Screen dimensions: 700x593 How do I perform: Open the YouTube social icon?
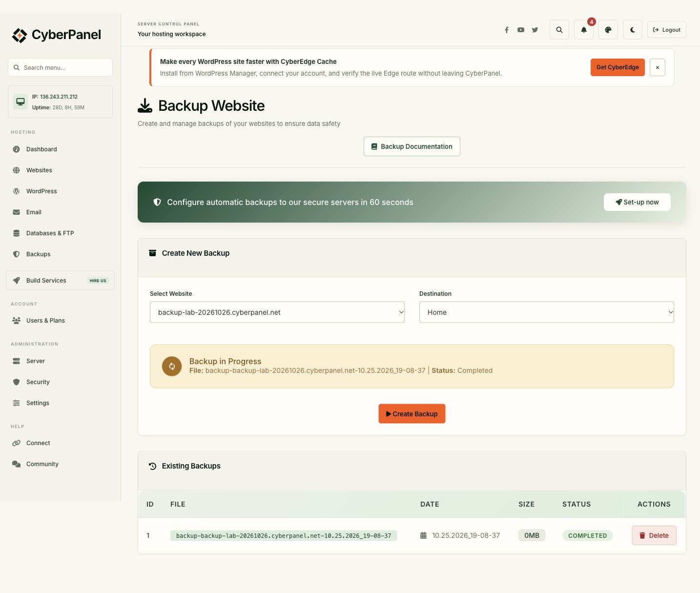tap(521, 30)
